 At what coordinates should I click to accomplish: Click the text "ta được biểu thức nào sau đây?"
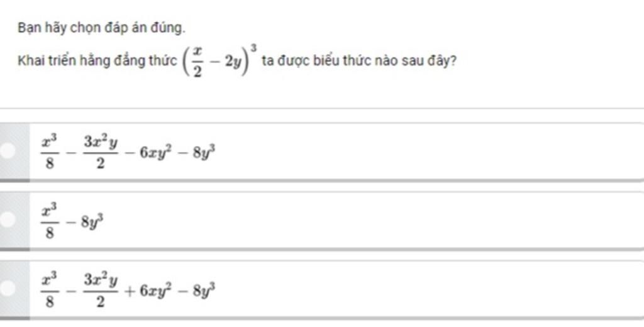point(358,62)
